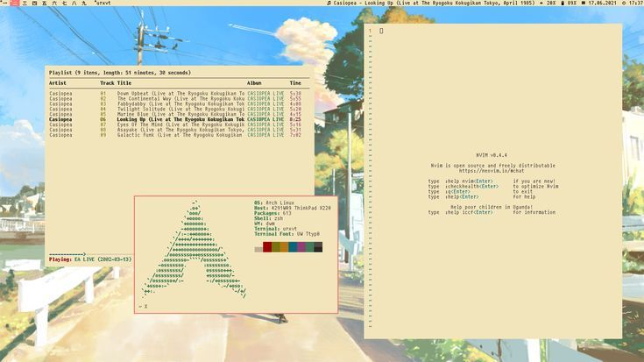The width and height of the screenshot is (644, 362).
Task: Click 'Help poor children in Uganda!' text
Action: tap(492, 207)
